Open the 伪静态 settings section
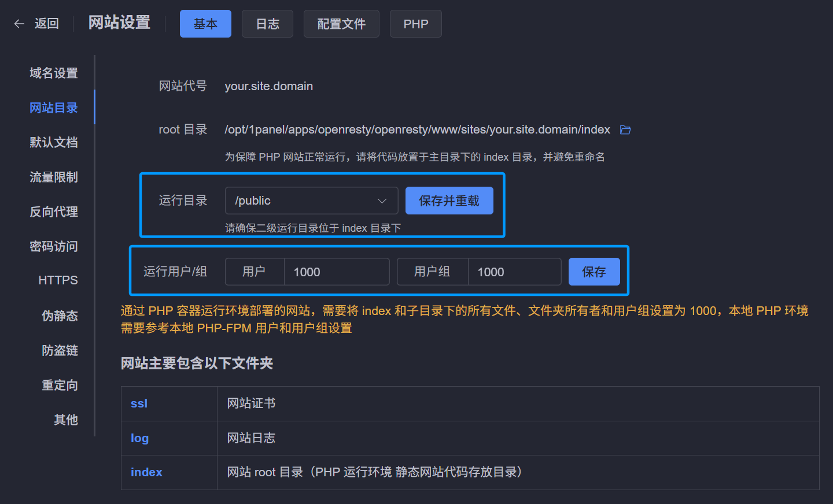 click(60, 316)
